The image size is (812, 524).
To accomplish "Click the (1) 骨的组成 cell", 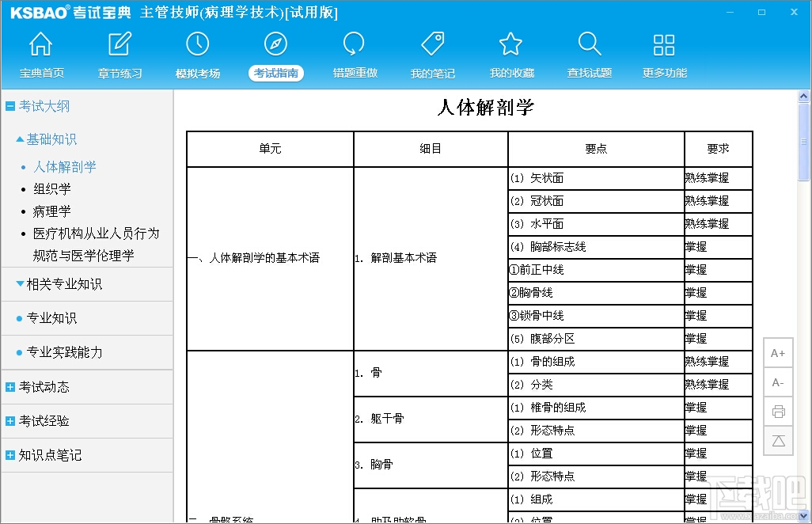I will click(x=596, y=362).
